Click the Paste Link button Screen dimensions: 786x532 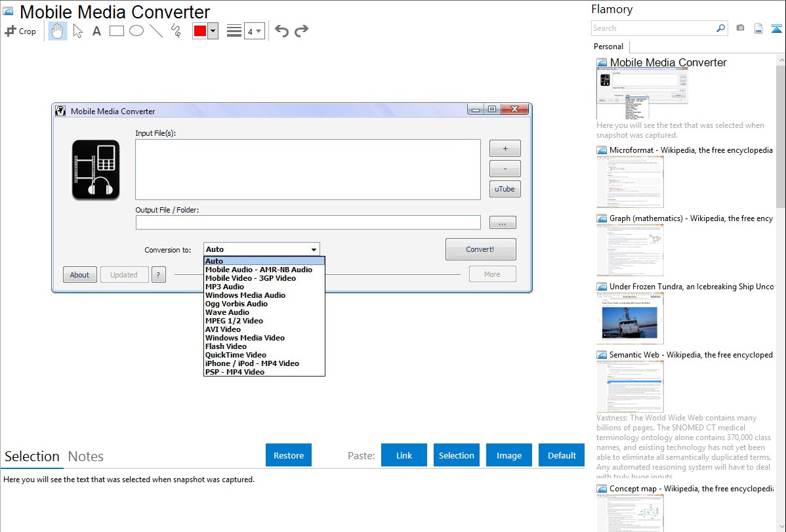[x=404, y=455]
